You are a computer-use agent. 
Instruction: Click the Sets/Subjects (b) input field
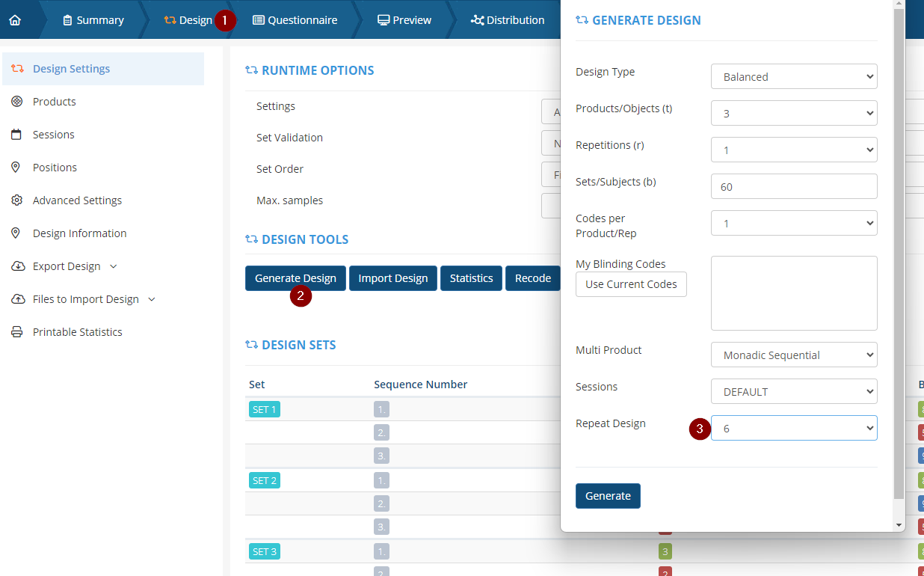(x=793, y=186)
